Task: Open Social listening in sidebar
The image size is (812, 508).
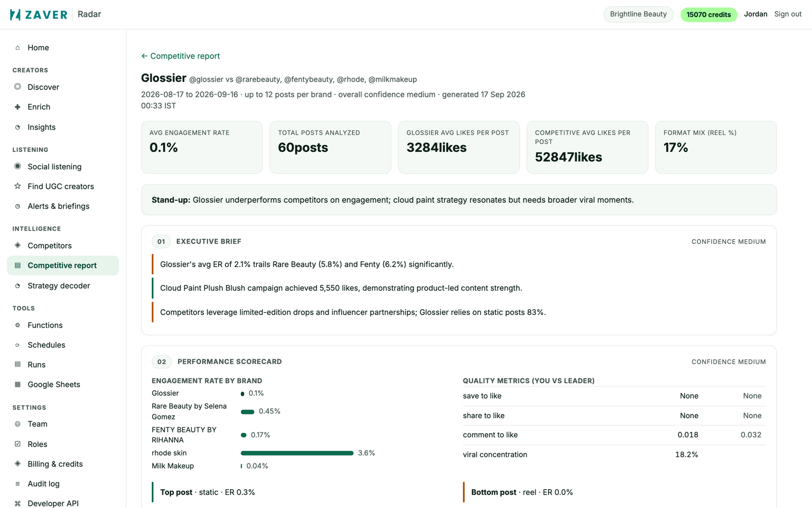Action: (63, 167)
